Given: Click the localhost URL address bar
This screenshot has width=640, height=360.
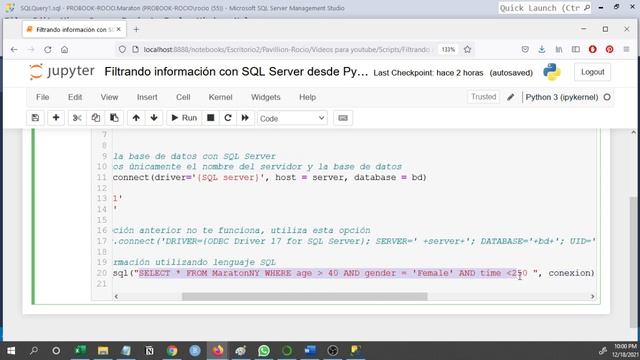Looking at the screenshot, I should click(287, 49).
